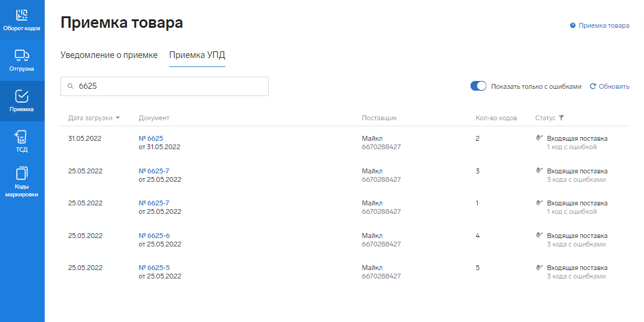The width and height of the screenshot is (644, 322).
Task: Click the help question mark icon
Action: (x=572, y=25)
